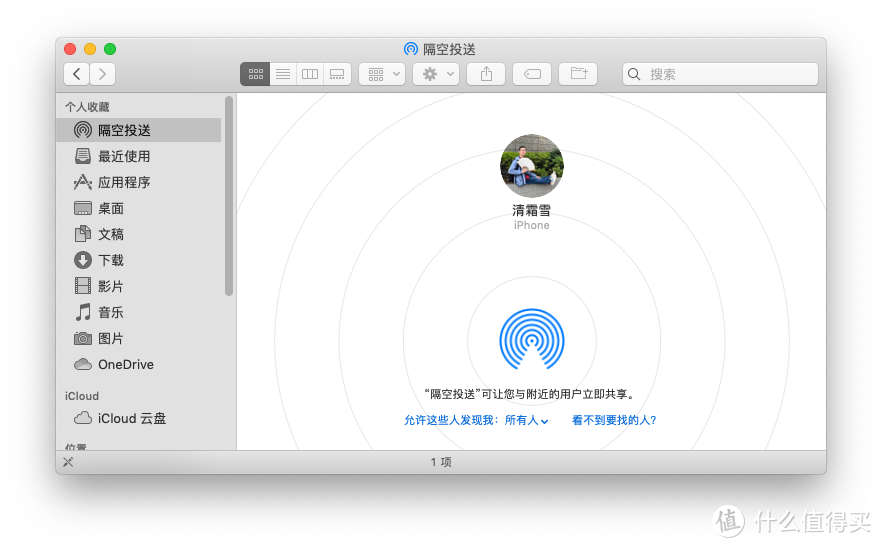
Task: Click the edit tags toolbar button
Action: [532, 74]
